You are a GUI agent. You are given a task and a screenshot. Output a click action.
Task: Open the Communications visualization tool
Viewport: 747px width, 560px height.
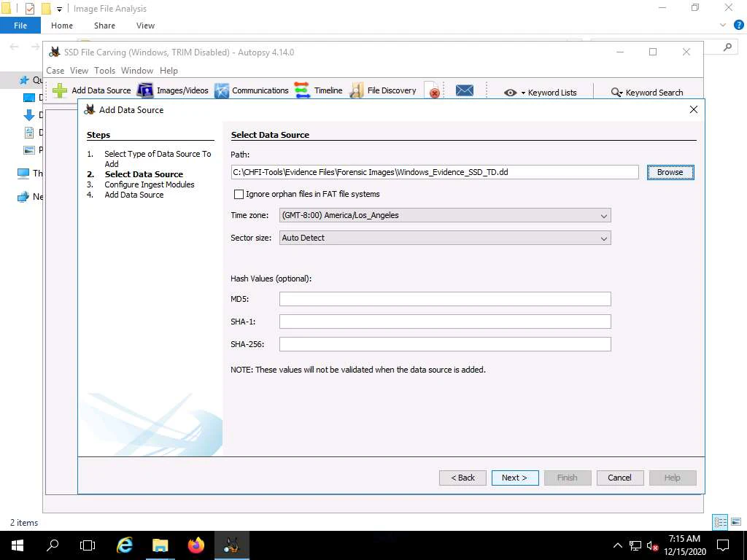click(252, 90)
